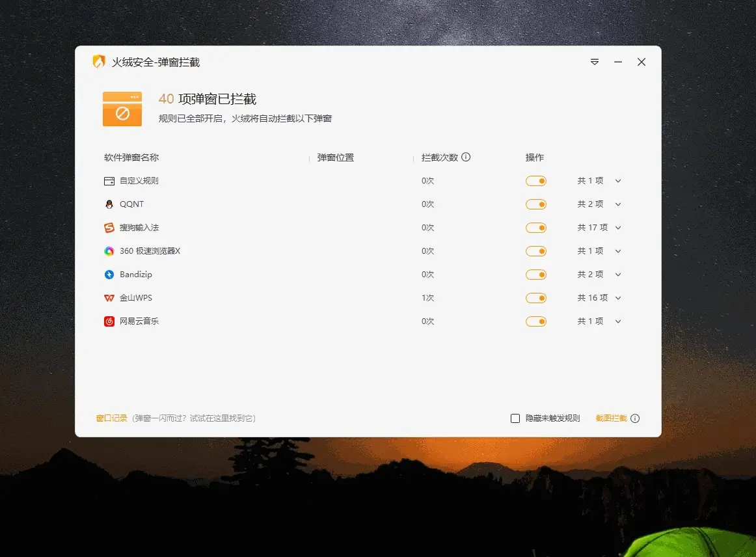Screen dimensions: 756x557
Task: Click 共 16 项 in 金山WPS row
Action: click(593, 298)
